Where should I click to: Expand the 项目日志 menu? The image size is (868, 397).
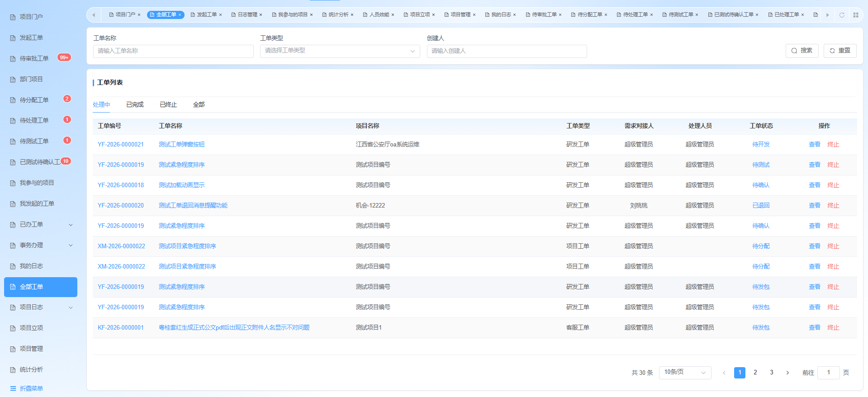[x=71, y=307]
